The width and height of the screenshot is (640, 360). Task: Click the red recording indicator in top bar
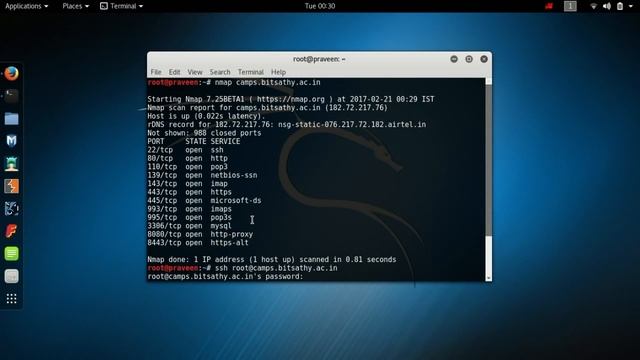[x=549, y=6]
